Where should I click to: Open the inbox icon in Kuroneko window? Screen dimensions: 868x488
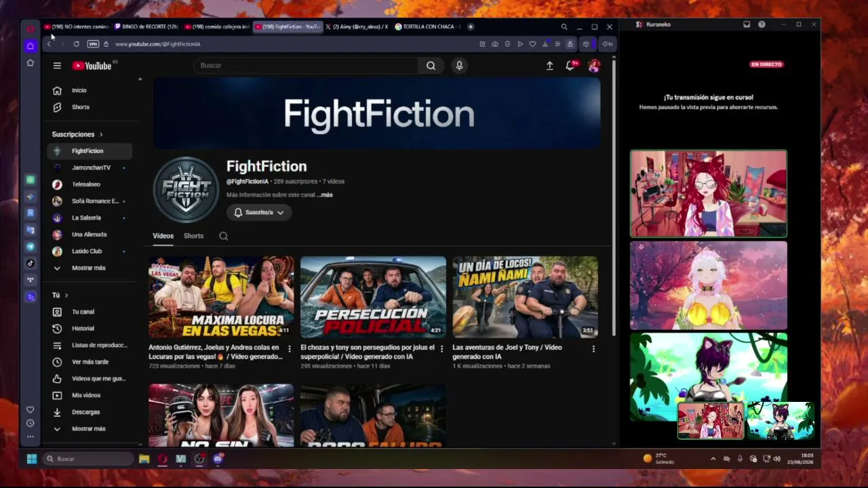coord(747,24)
